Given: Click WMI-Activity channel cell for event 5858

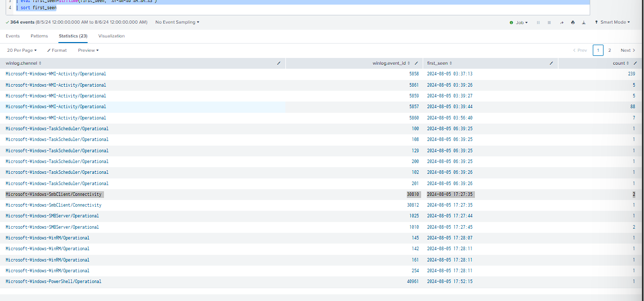Looking at the screenshot, I should tap(56, 74).
